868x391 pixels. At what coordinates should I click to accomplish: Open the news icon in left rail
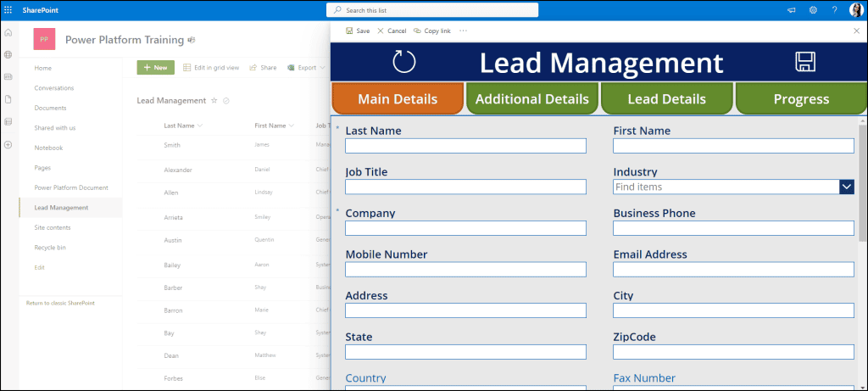pyautogui.click(x=8, y=77)
